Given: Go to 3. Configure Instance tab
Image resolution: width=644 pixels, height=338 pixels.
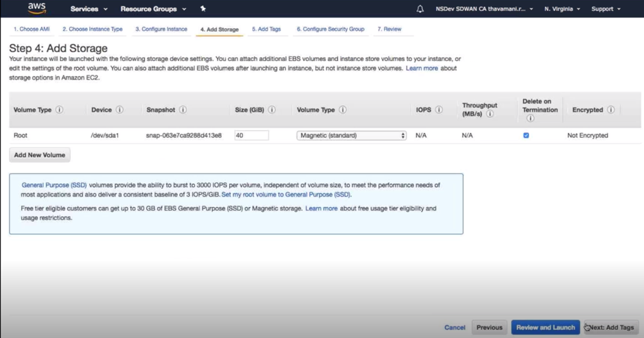Looking at the screenshot, I should tap(161, 29).
